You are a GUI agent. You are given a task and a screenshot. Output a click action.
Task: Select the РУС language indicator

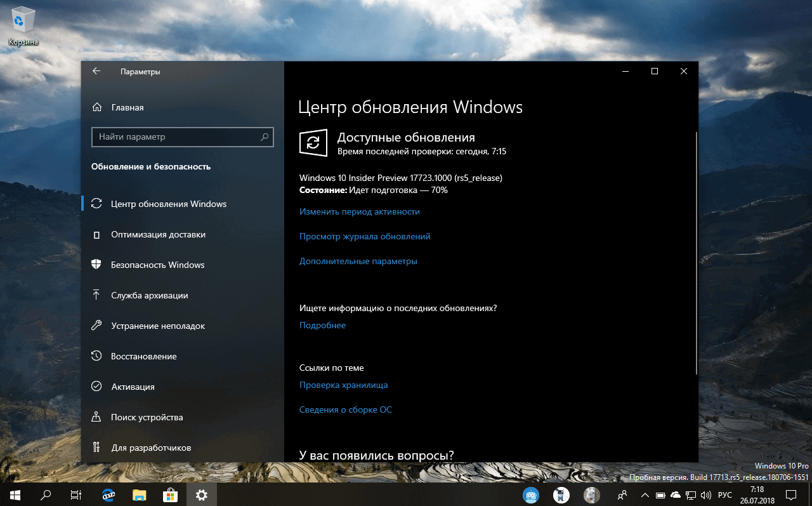pos(724,495)
